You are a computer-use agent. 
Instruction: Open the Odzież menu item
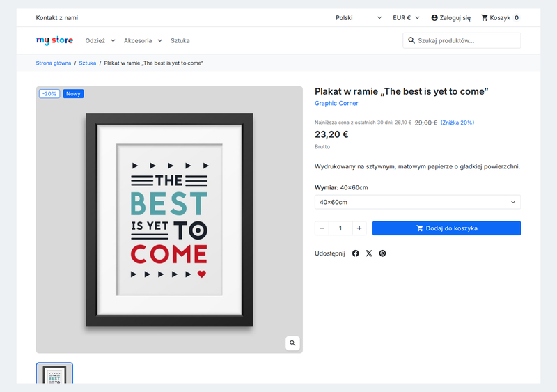[95, 41]
